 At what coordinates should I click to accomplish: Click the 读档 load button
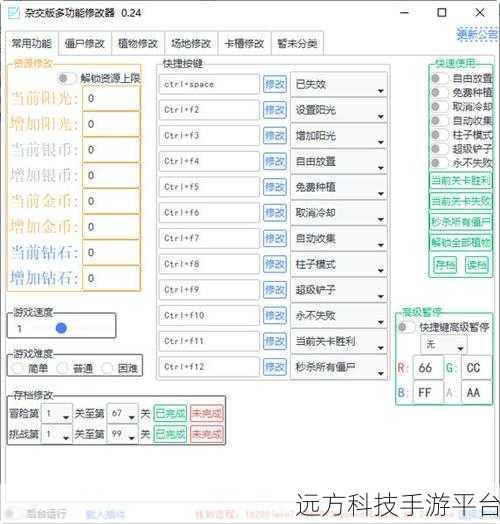coord(477,265)
